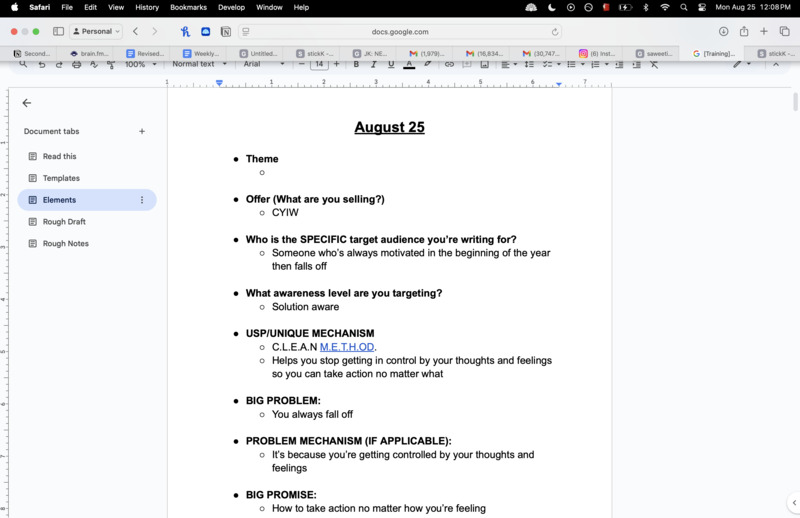Switch to the brain.fm browser tab
800x518 pixels.
pos(89,54)
